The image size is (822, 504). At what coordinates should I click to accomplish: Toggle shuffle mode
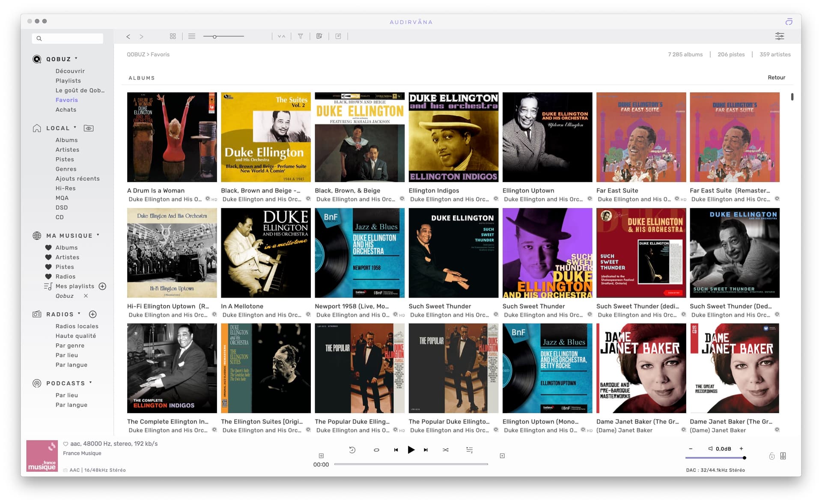coord(446,450)
